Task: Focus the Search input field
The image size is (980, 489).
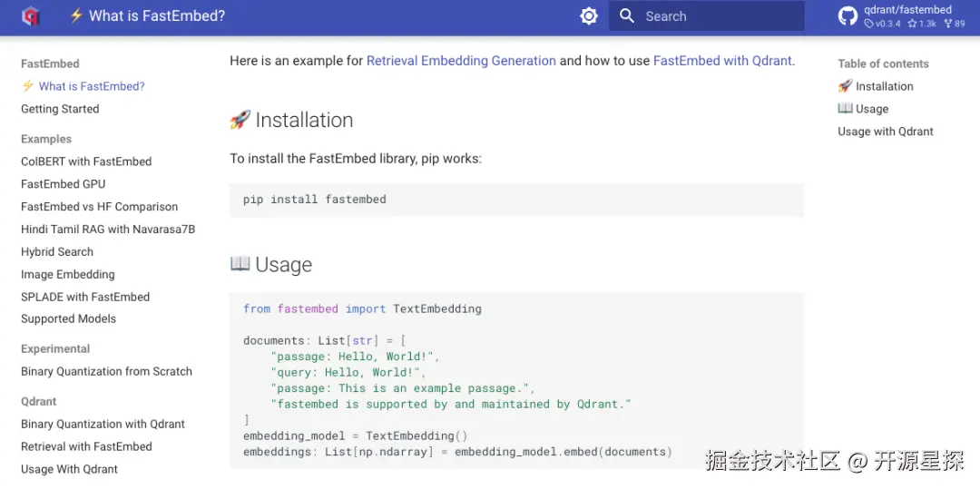Action: tap(706, 16)
